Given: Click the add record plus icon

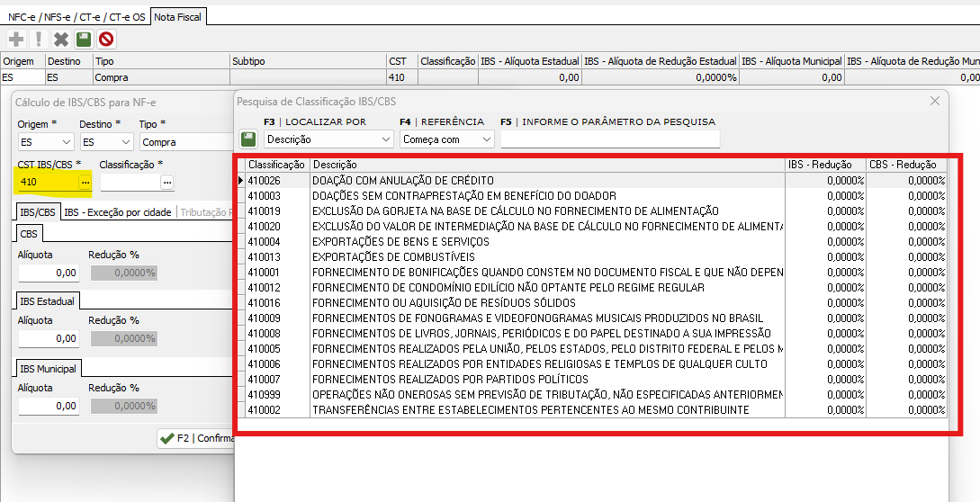Looking at the screenshot, I should click(15, 39).
